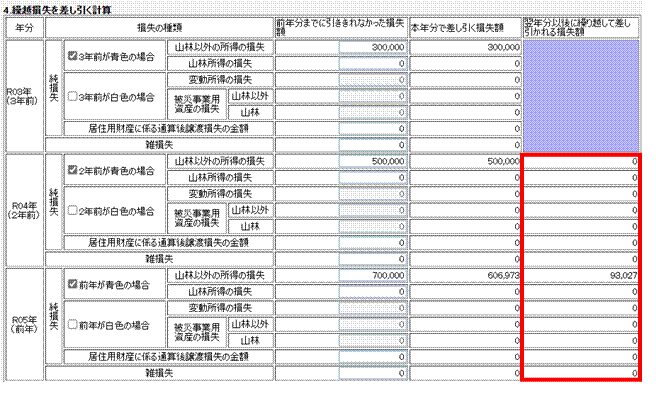Click the 93,027 carried-forward loss value

click(x=623, y=276)
